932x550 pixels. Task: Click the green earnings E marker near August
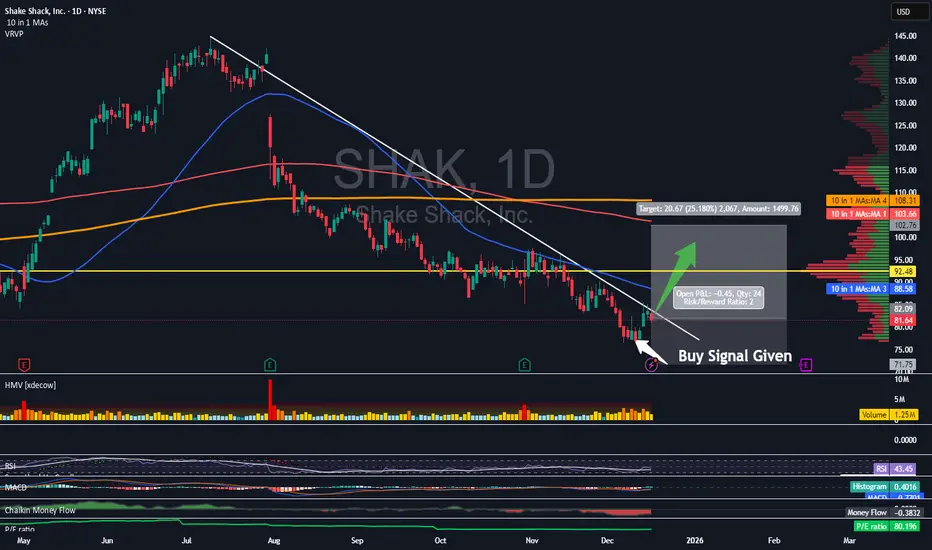270,364
